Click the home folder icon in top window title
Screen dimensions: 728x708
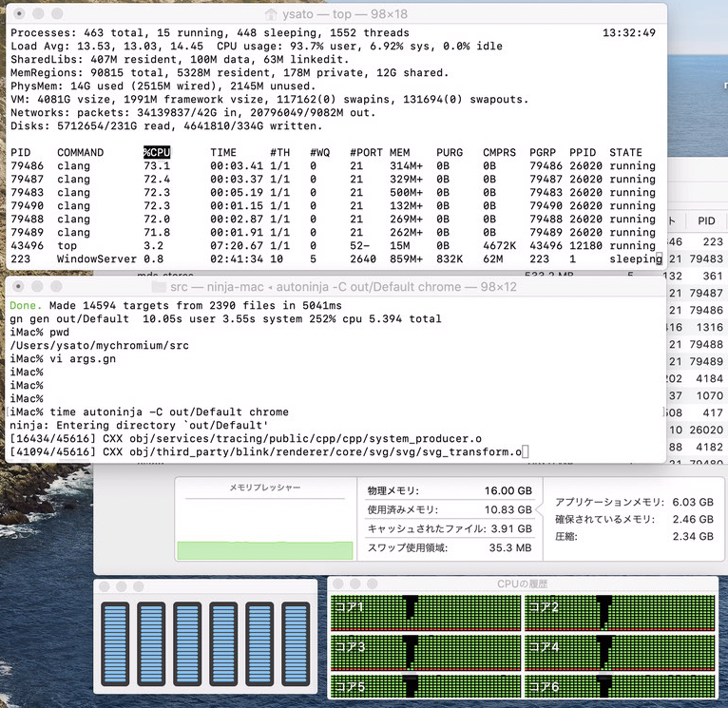click(x=271, y=14)
